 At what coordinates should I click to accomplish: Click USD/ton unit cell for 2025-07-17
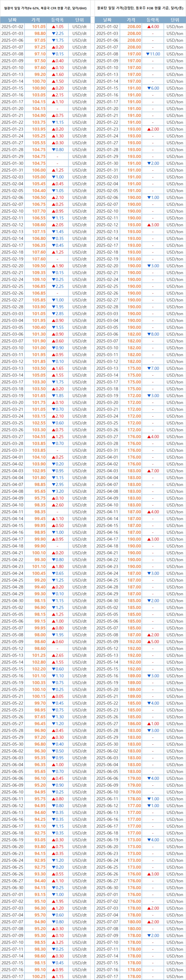(x=175, y=976)
